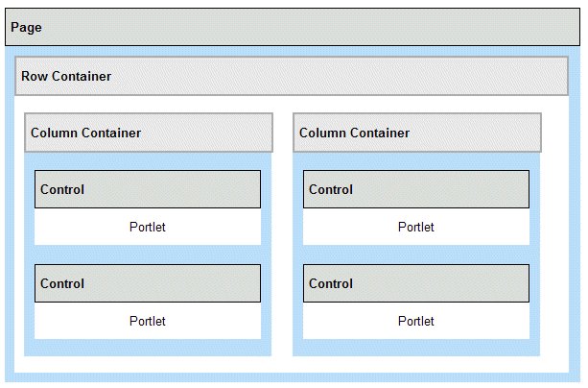Select the bottom Portlet in left column

148,322
